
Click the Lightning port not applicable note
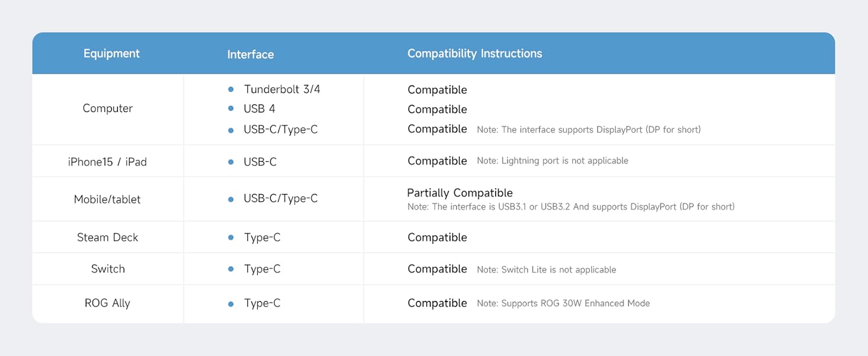552,161
